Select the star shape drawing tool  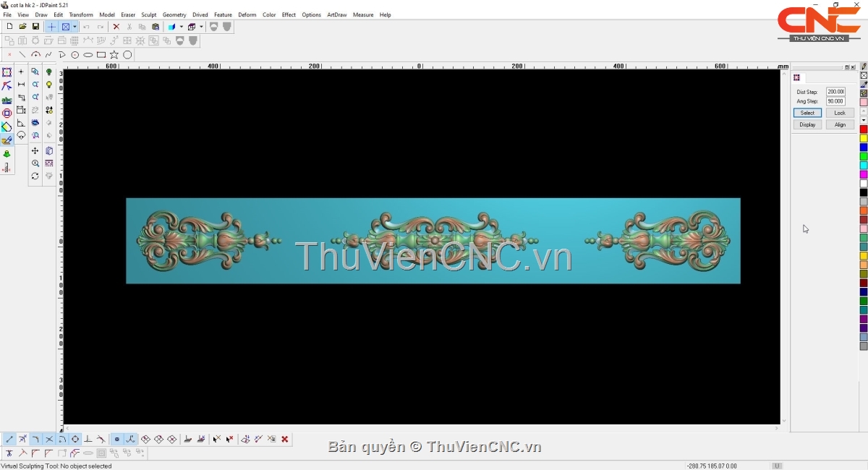point(114,55)
